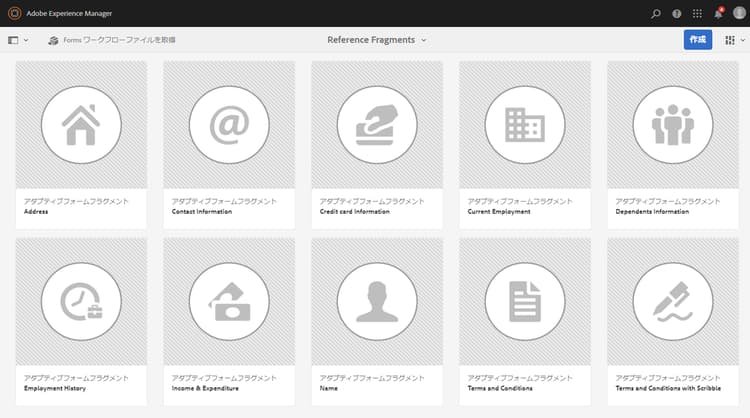
Task: Click the Employment History card title
Action: click(55, 388)
